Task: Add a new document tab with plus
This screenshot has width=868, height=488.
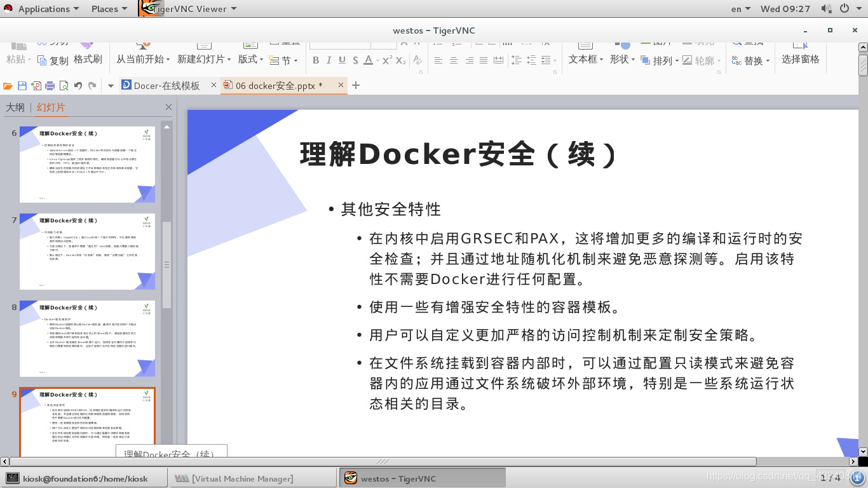Action: pos(356,85)
